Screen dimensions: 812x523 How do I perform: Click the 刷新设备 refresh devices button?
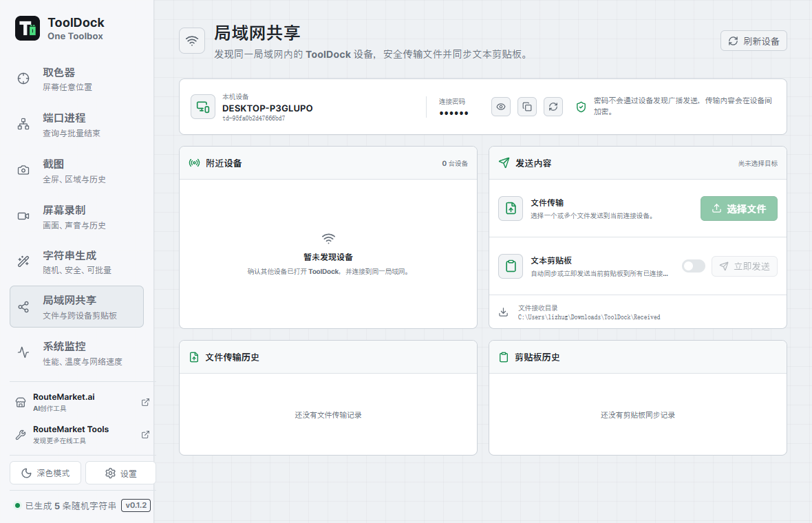(754, 41)
